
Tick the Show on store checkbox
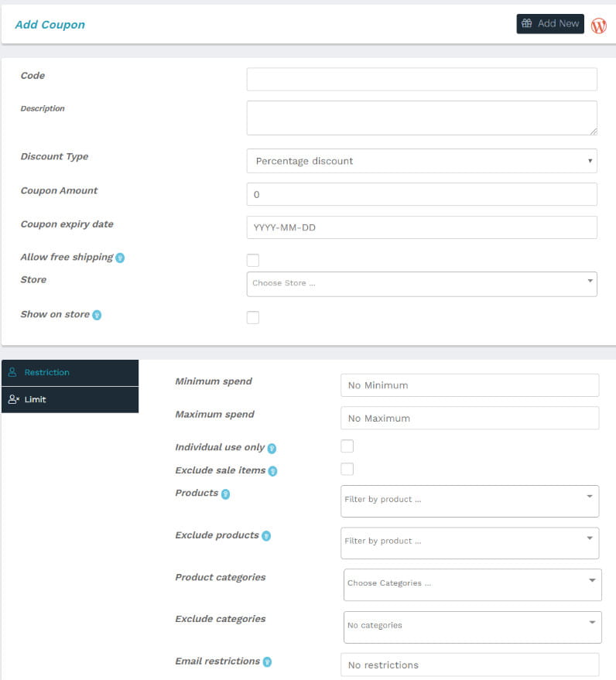[x=253, y=317]
